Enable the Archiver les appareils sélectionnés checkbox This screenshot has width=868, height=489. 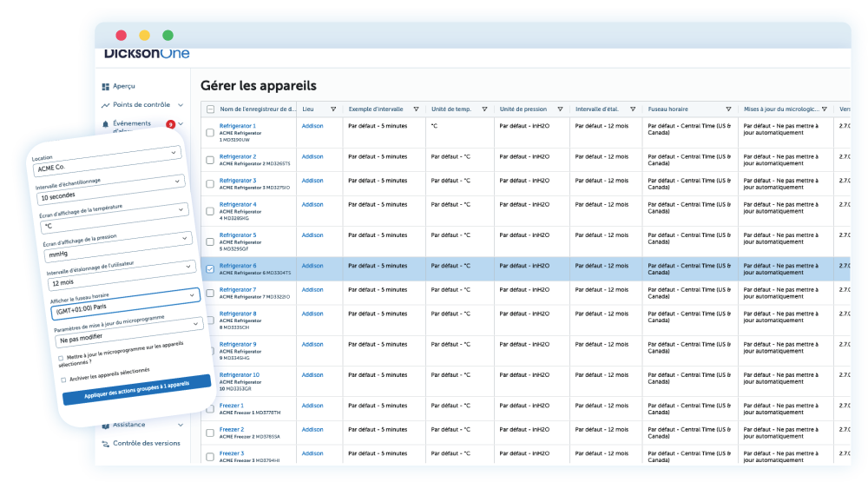pyautogui.click(x=63, y=380)
